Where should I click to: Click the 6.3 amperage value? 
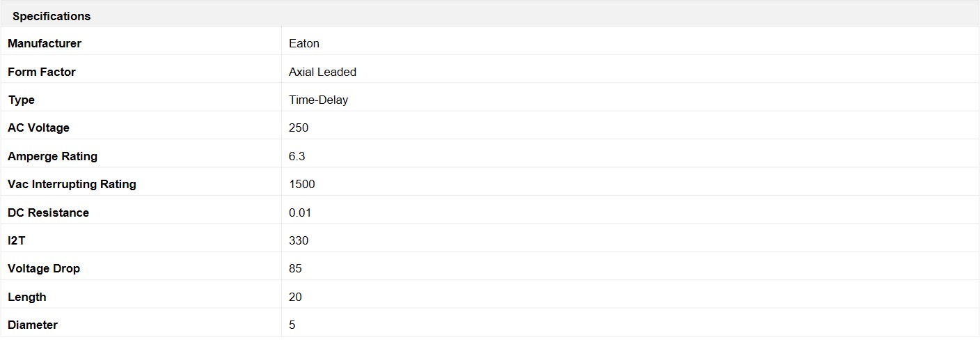[x=297, y=156]
